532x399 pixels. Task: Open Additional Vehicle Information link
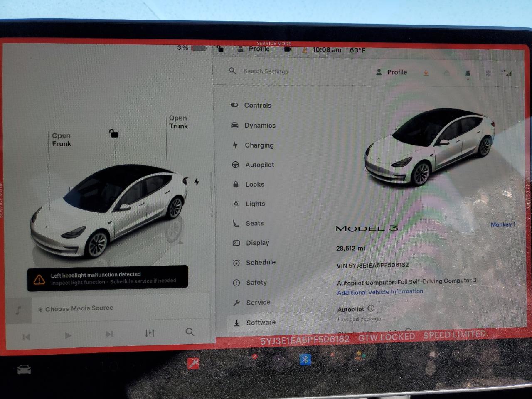(380, 291)
